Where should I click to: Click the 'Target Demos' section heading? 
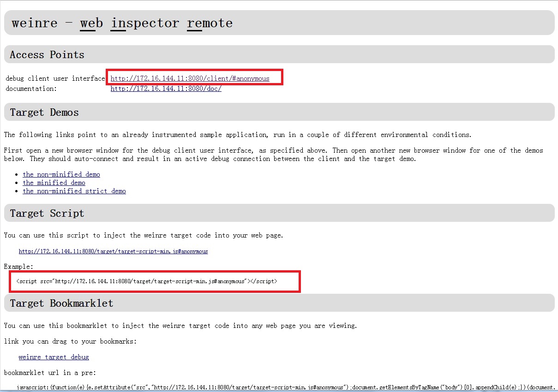pos(44,112)
